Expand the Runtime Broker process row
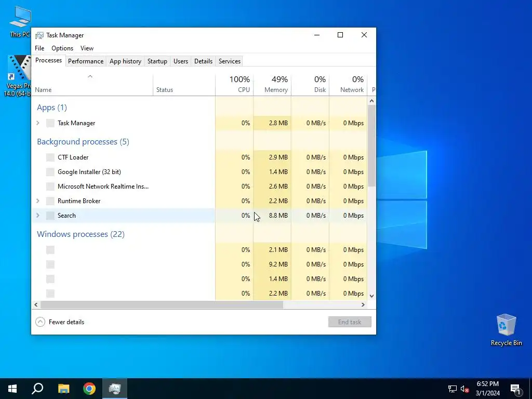 click(x=37, y=201)
